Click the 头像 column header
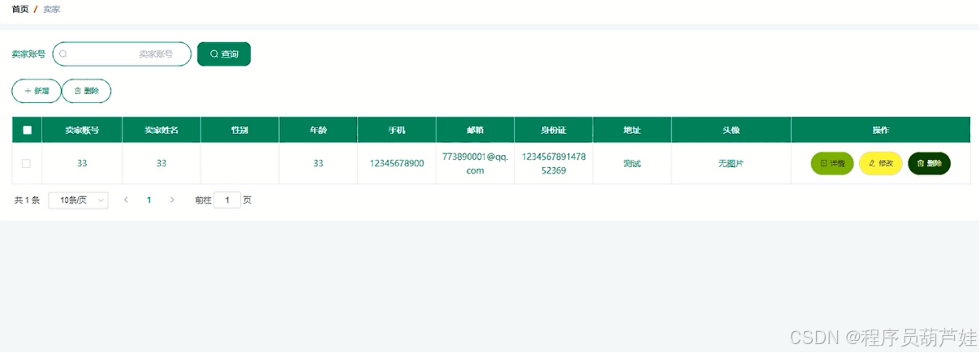 click(731, 130)
